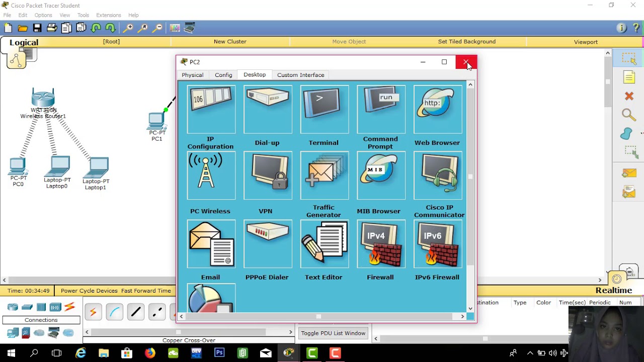Open the drawing palette icon
Screen dimensions: 644x362
175,28
